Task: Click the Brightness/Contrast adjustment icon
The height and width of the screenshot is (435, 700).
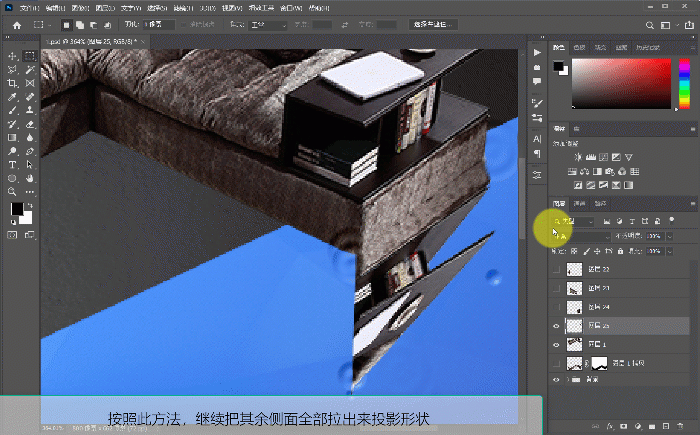Action: 578,157
